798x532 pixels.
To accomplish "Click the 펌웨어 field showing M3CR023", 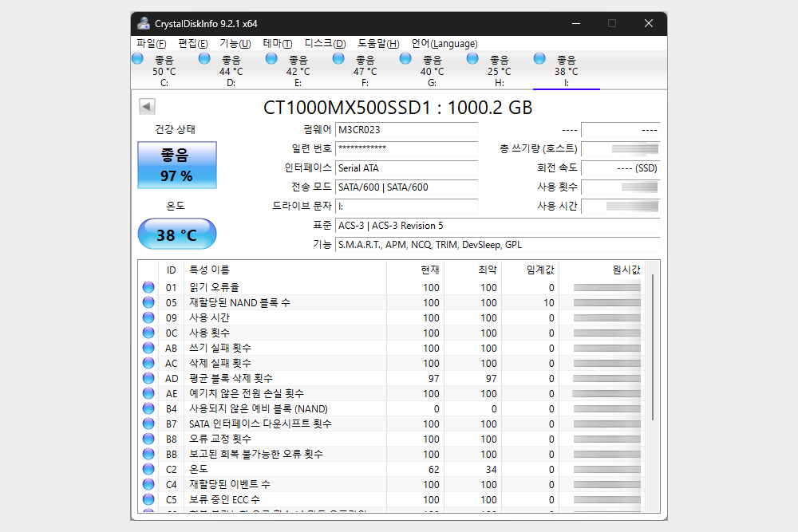I will pos(407,130).
